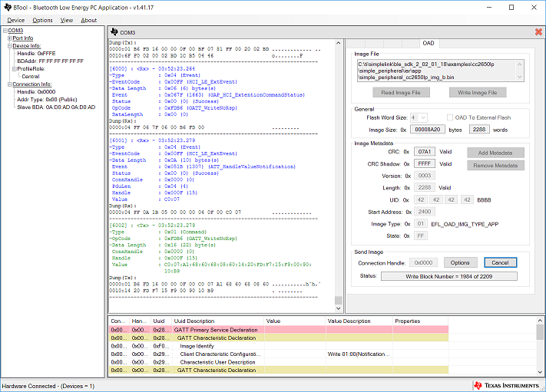Click the Texas Instruments logo in status bar
The image size is (546, 392).
pyautogui.click(x=506, y=385)
